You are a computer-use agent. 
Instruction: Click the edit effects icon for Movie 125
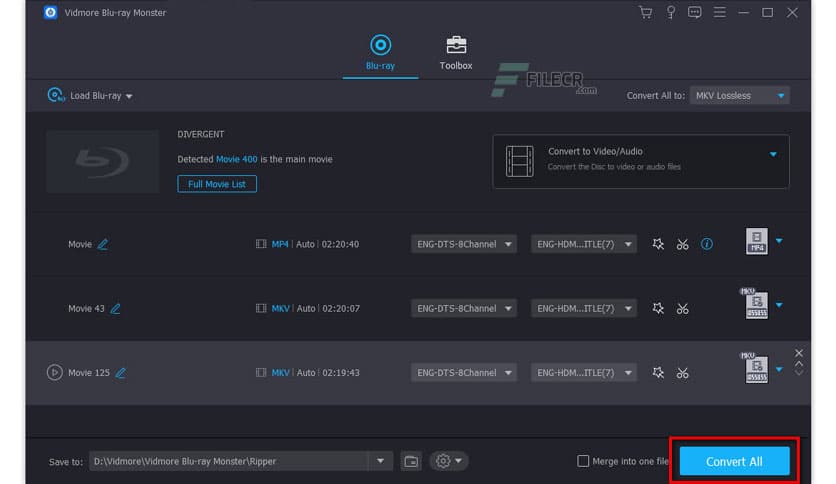click(x=658, y=373)
